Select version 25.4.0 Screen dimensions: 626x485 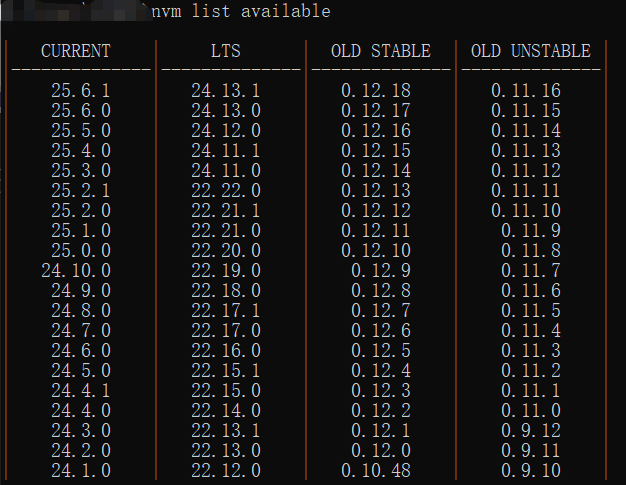[x=81, y=150]
